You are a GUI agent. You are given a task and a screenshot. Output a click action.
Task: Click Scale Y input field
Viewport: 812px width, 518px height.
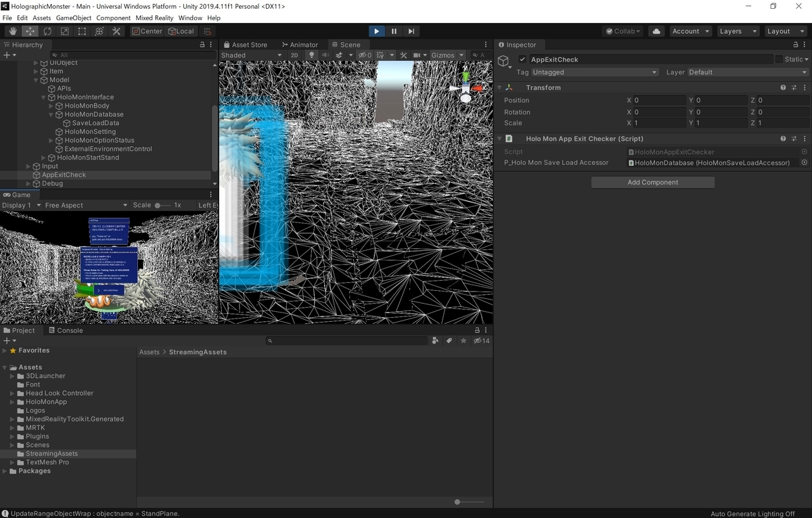click(721, 123)
